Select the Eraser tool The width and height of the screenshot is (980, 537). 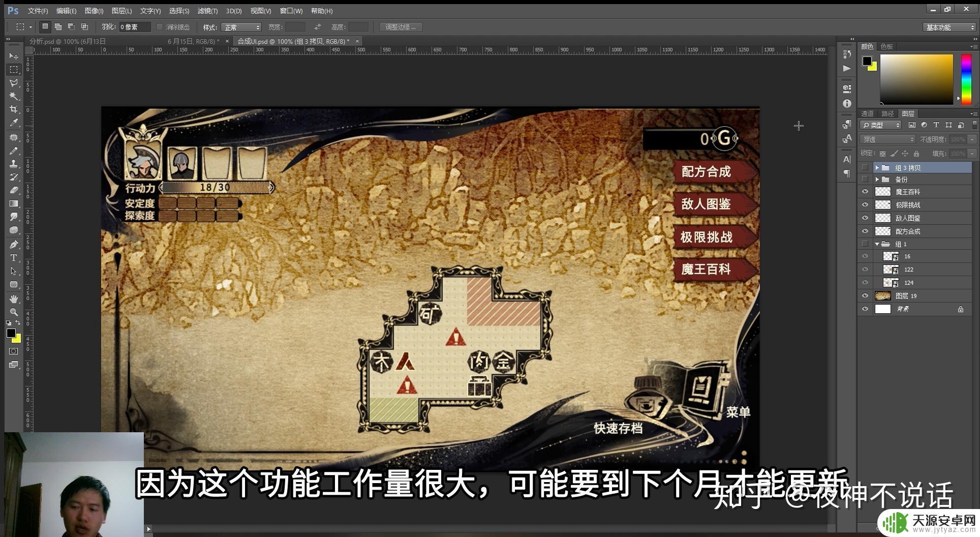pos(14,190)
